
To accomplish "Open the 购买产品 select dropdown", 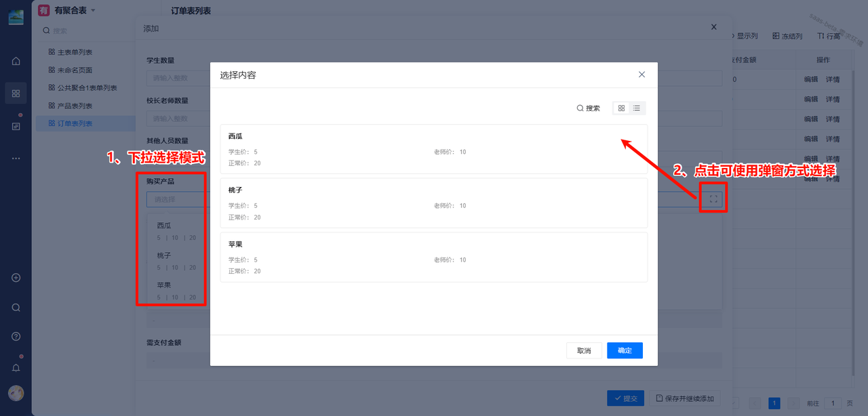I will tap(176, 199).
